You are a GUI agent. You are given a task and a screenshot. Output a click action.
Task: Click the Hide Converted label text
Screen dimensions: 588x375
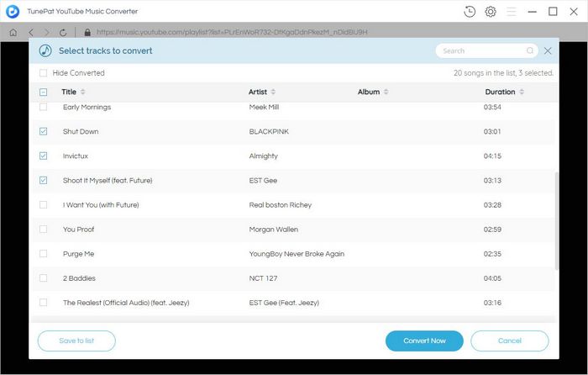point(78,73)
